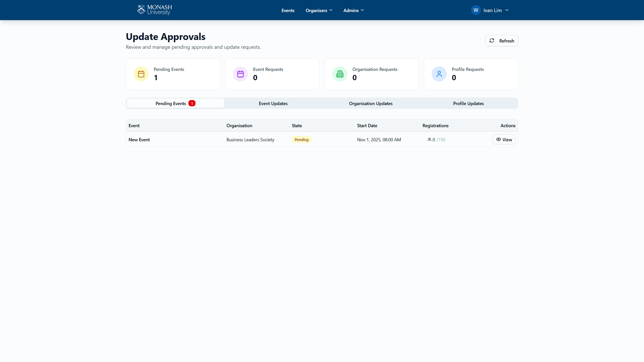Open the Ivan Lim account dropdown

tap(496, 10)
